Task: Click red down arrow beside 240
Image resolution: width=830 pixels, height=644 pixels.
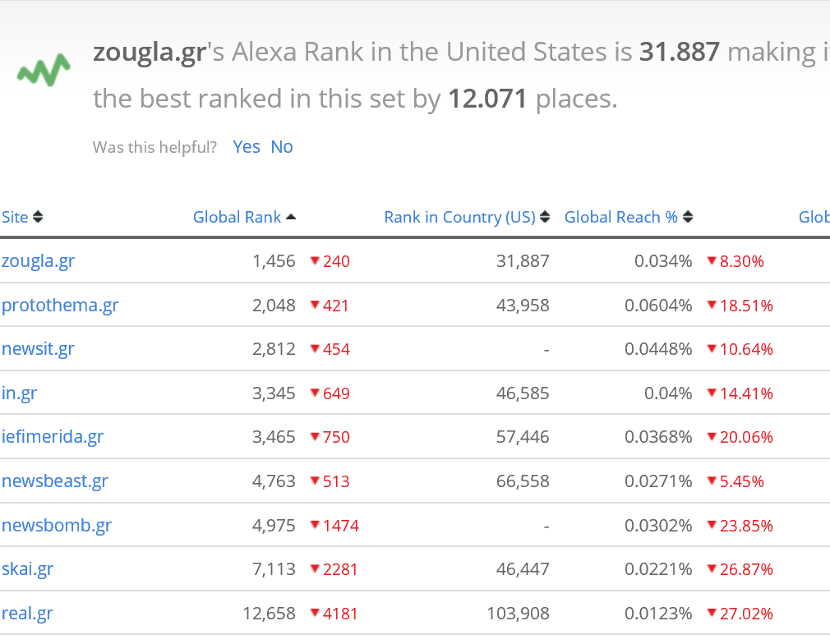Action: (x=315, y=261)
